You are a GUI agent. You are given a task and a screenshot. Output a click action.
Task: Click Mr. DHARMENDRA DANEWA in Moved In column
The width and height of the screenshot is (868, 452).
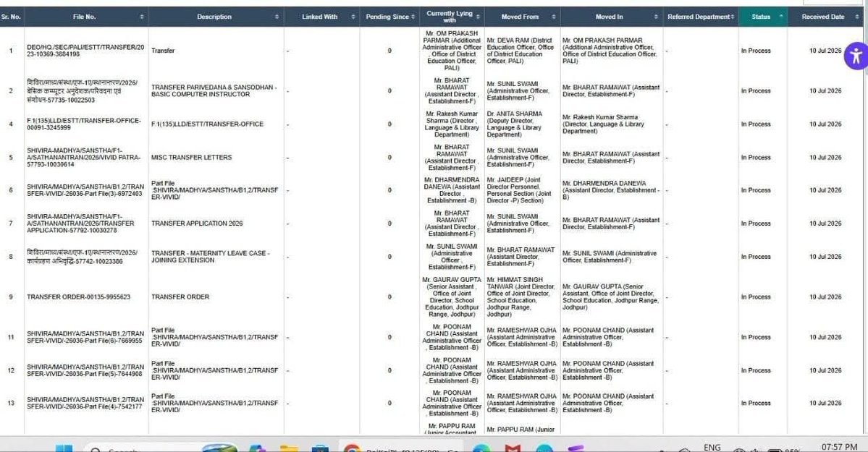pyautogui.click(x=610, y=190)
